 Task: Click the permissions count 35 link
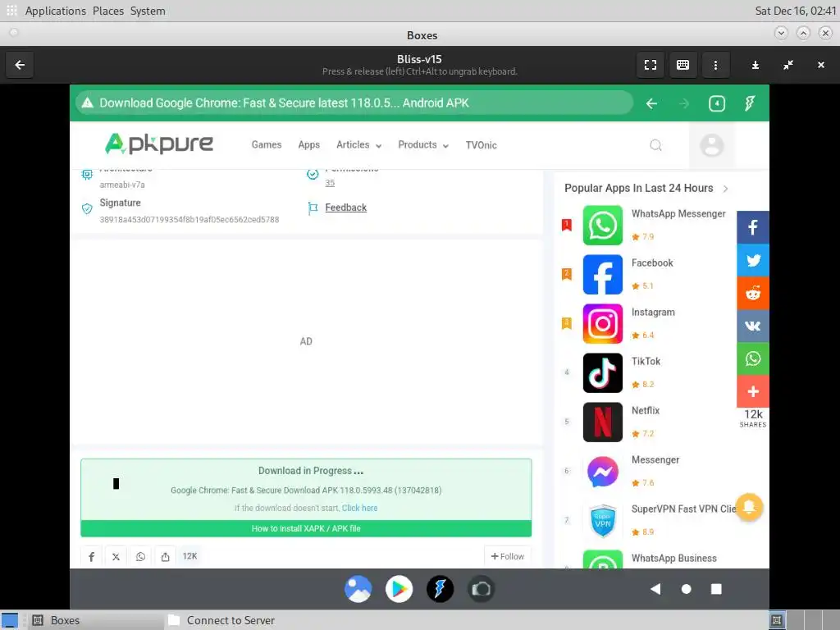coord(330,183)
